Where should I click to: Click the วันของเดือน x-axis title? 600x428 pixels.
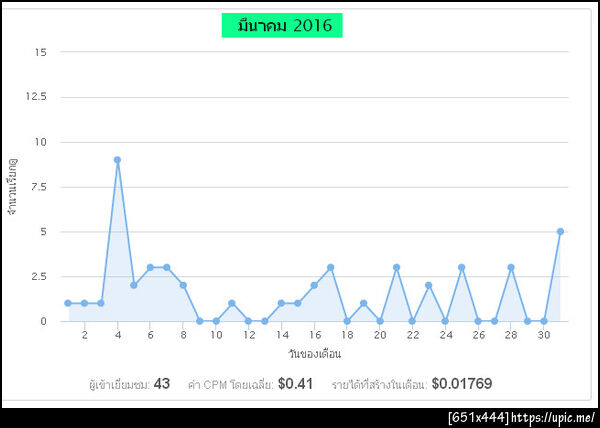click(x=315, y=354)
